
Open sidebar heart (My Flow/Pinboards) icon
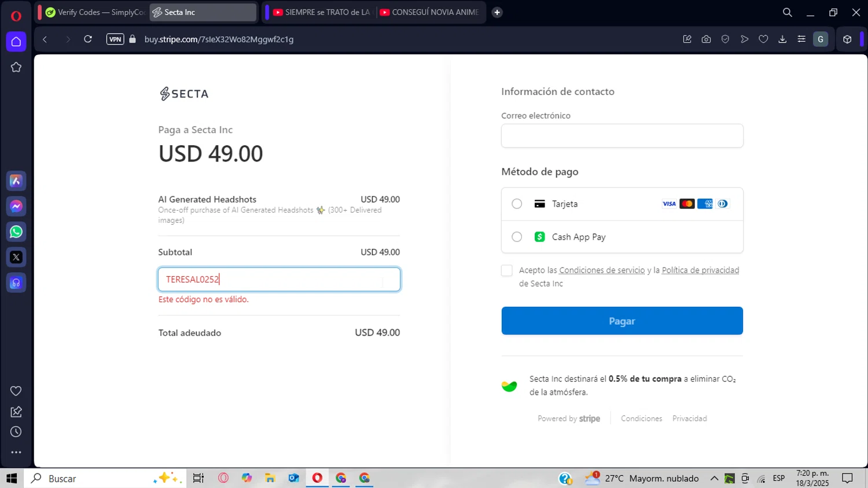(16, 391)
